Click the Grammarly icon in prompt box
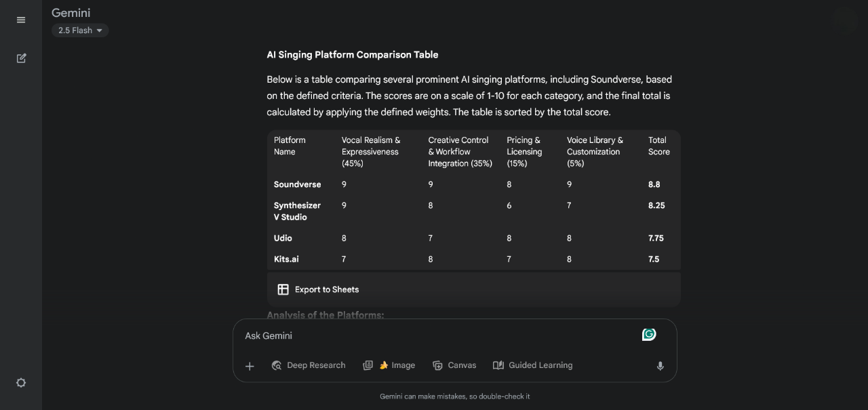The width and height of the screenshot is (868, 410). tap(649, 334)
